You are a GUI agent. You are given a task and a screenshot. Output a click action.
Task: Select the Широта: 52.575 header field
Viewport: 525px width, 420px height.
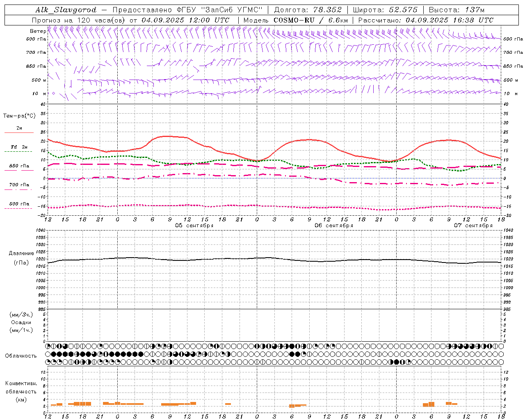[385, 10]
